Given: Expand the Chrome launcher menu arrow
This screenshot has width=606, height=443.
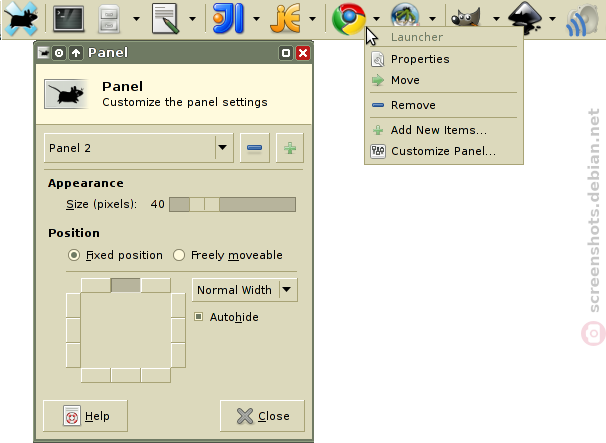Looking at the screenshot, I should pyautogui.click(x=376, y=18).
